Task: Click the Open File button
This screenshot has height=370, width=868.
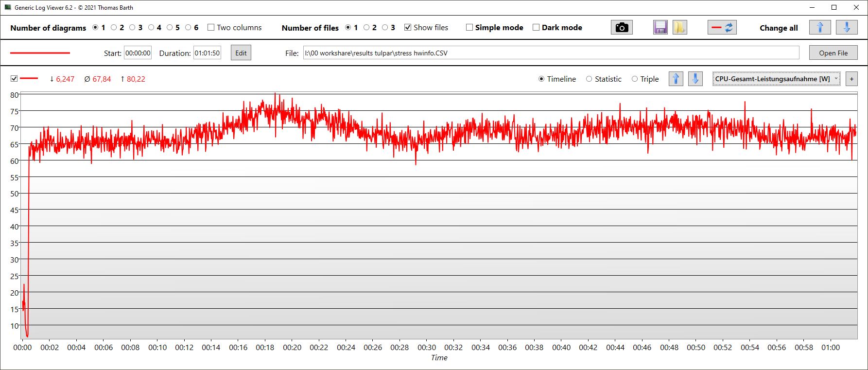Action: tap(833, 53)
